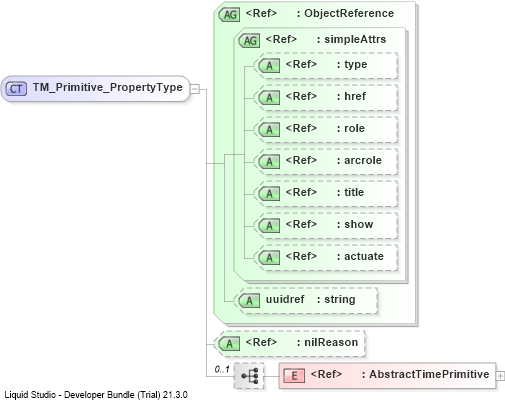Click the A icon of the role attribute

click(269, 130)
